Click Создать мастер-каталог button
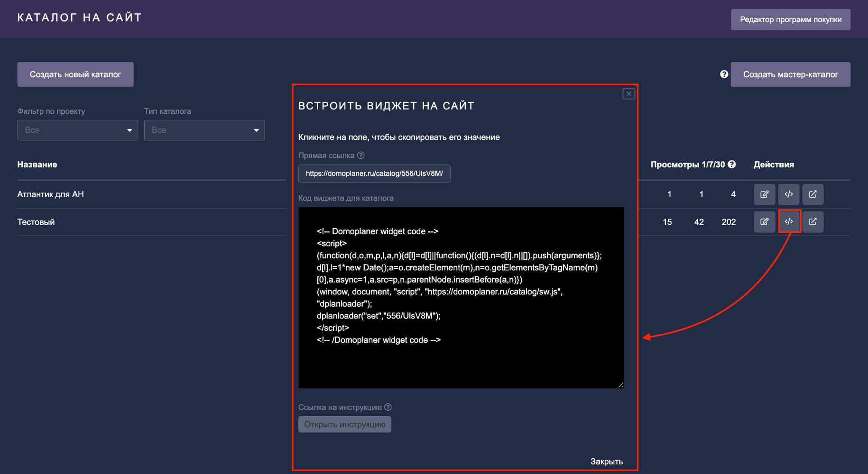Viewport: 868px width, 474px height. click(x=790, y=74)
